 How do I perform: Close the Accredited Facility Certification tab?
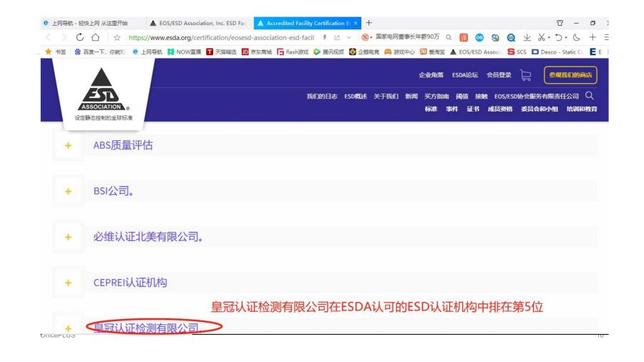(x=356, y=23)
